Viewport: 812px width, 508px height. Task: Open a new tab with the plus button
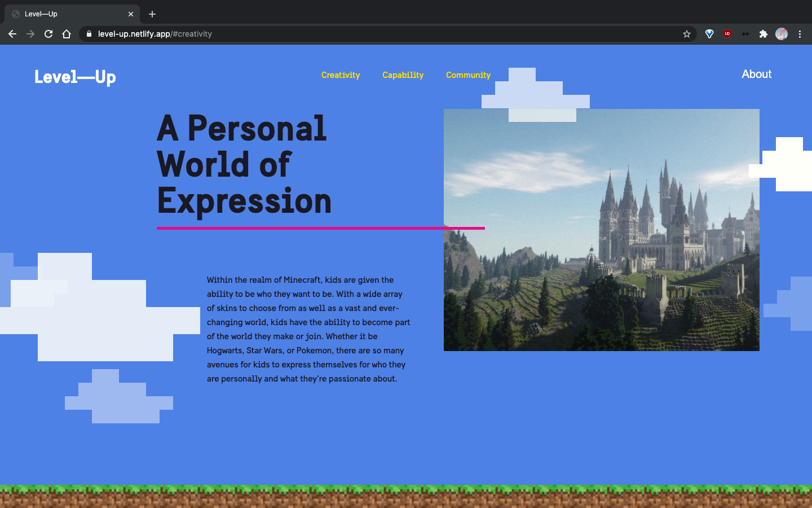tap(152, 14)
